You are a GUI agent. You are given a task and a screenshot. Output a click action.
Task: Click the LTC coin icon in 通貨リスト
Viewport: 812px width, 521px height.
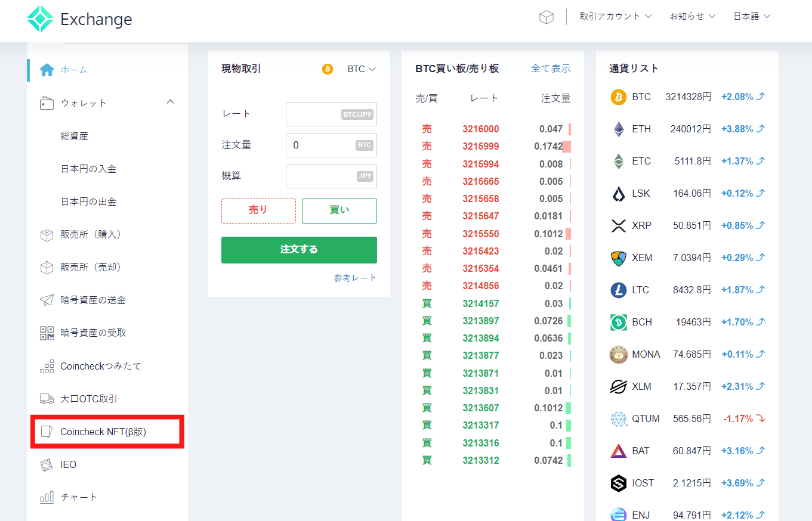click(619, 290)
